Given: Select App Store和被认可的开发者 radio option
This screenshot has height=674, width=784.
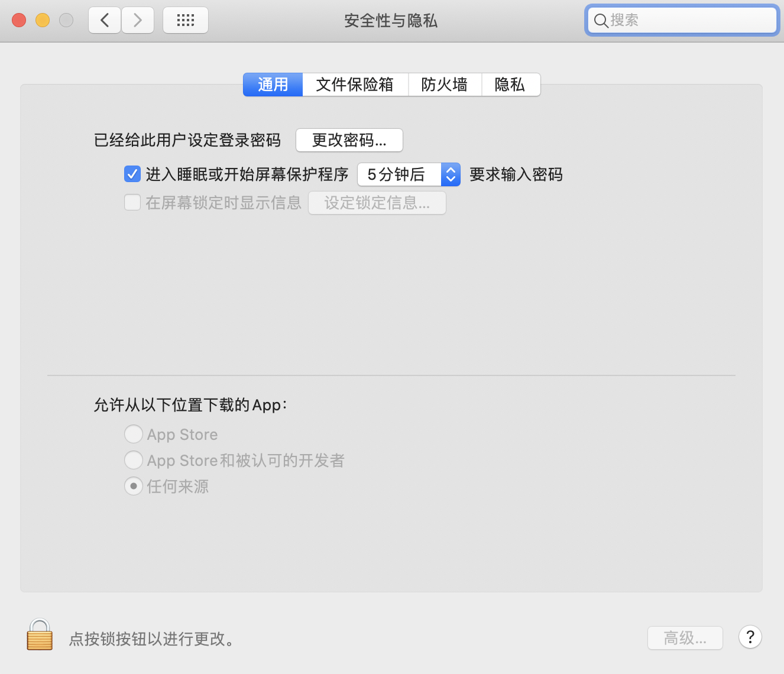Looking at the screenshot, I should pos(134,460).
